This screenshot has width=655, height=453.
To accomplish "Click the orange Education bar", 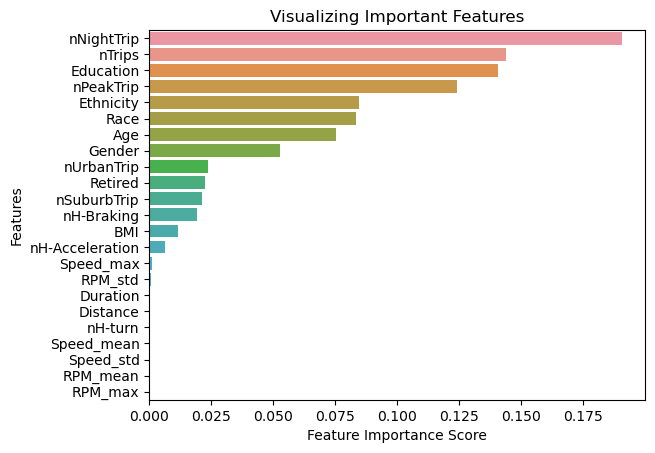I will (324, 71).
